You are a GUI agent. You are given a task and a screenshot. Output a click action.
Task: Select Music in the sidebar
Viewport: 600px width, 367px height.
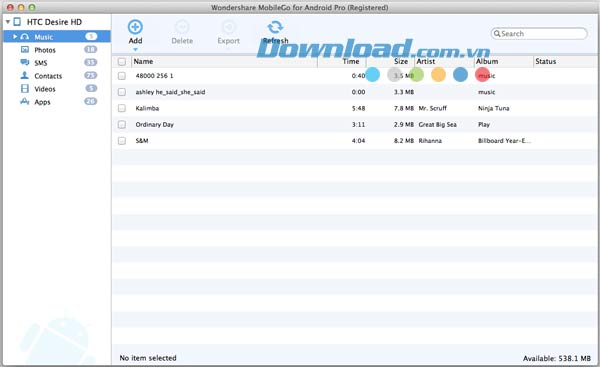57,37
